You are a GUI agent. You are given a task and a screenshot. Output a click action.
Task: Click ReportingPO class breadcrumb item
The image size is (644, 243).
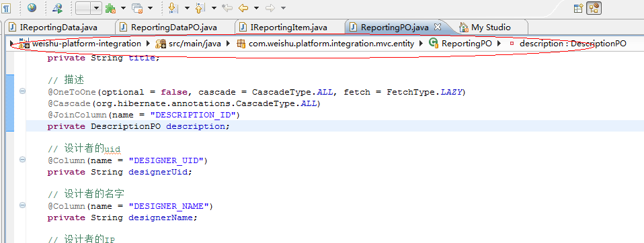(x=467, y=44)
